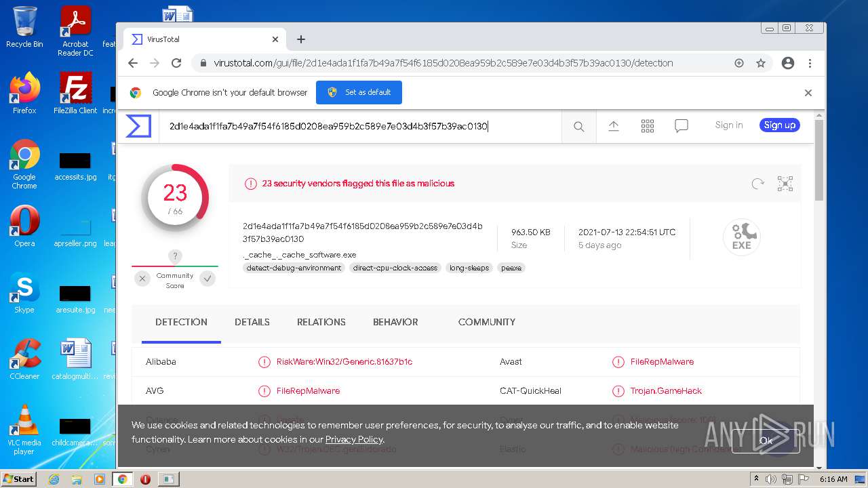Screen dimensions: 868x488
Task: Click the detect-debug-environment tag
Action: pyautogui.click(x=294, y=268)
